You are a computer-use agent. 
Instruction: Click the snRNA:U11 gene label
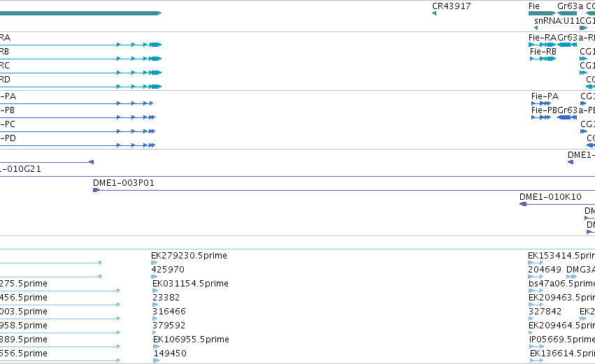[x=557, y=21]
